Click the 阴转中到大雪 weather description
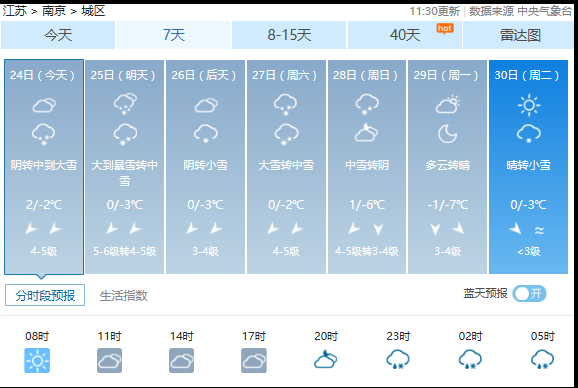This screenshot has width=578, height=388. pyautogui.click(x=43, y=165)
